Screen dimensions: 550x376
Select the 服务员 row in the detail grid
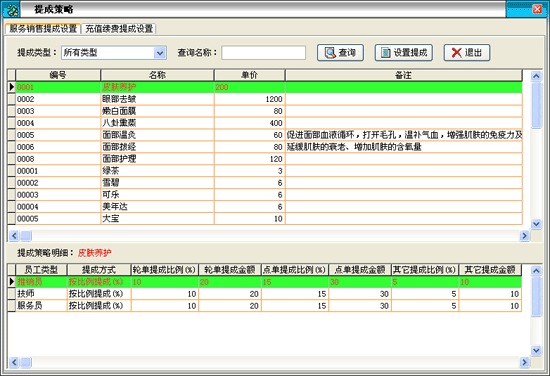tap(264, 306)
